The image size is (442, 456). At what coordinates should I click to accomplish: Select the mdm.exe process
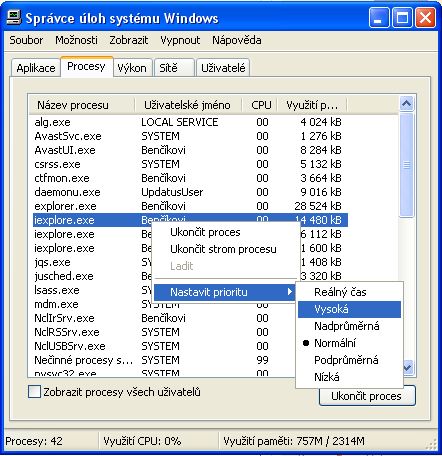coord(56,304)
